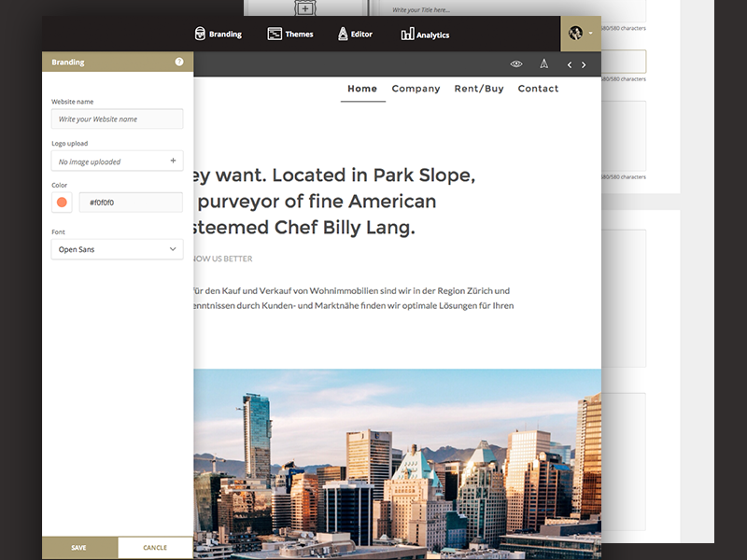The image size is (747, 560).
Task: Switch to the Editor section
Action: click(x=355, y=34)
